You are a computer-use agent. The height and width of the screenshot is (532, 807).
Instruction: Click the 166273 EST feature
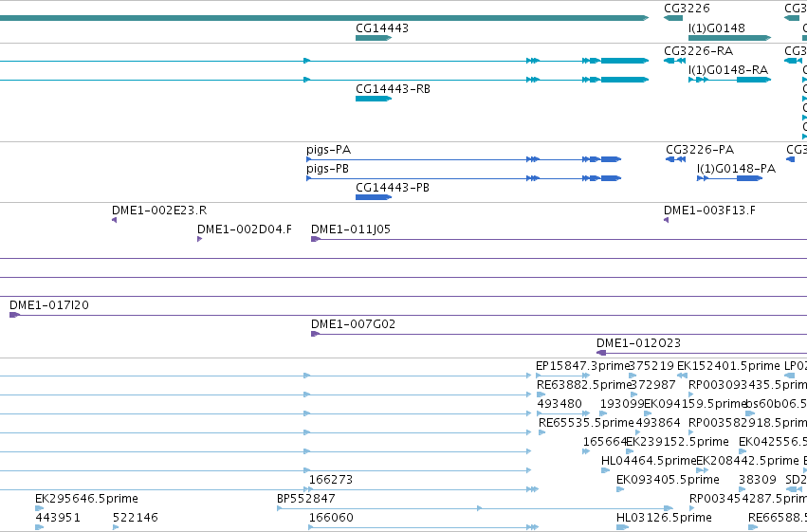424,489
